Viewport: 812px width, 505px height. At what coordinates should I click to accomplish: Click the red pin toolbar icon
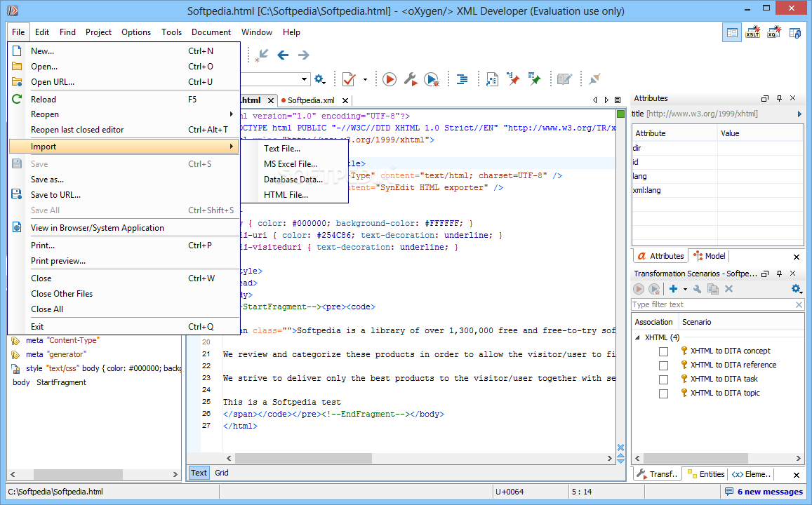513,79
